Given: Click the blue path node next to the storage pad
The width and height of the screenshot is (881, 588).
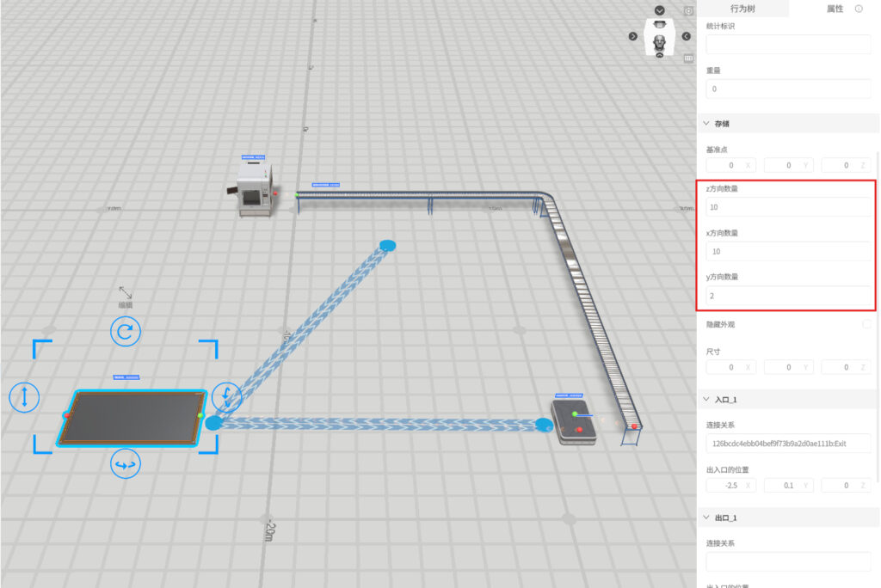Looking at the screenshot, I should tap(213, 423).
